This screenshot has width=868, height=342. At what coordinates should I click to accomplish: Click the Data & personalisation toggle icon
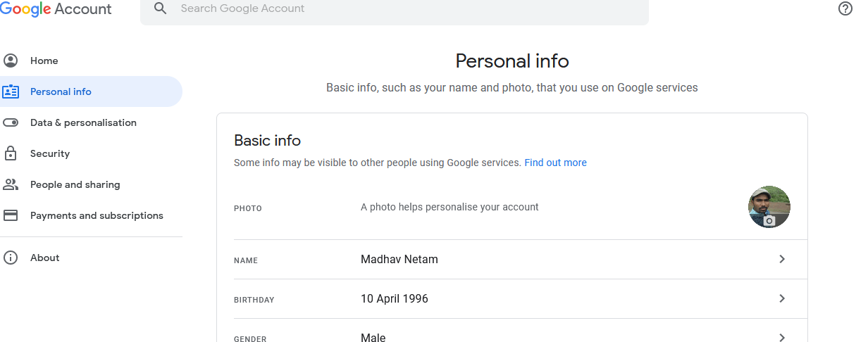tap(11, 122)
